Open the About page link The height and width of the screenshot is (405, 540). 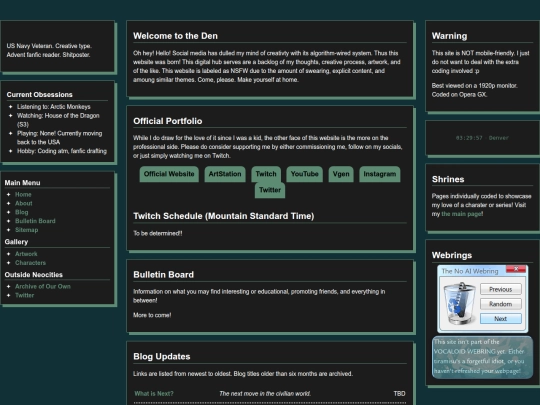[24, 204]
